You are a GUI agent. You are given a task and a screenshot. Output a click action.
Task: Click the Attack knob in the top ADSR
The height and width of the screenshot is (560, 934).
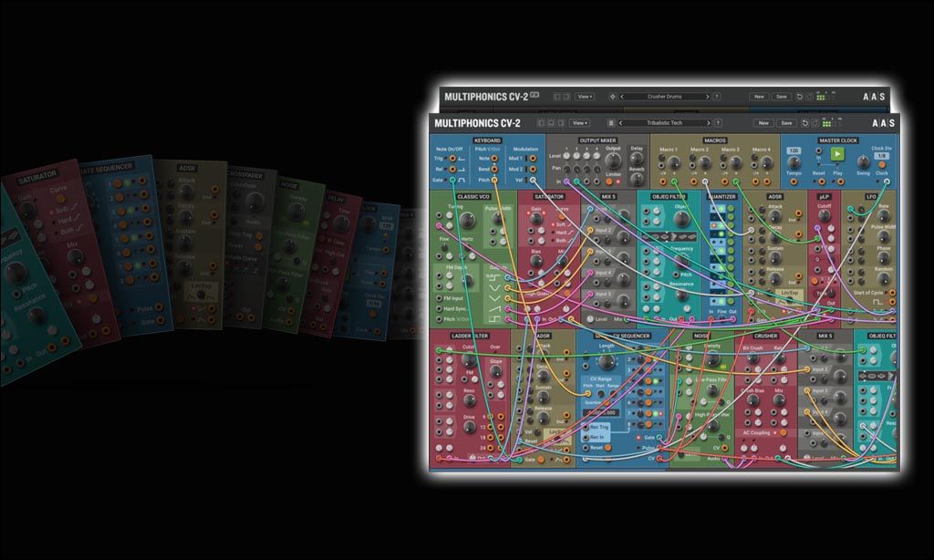coord(775,217)
